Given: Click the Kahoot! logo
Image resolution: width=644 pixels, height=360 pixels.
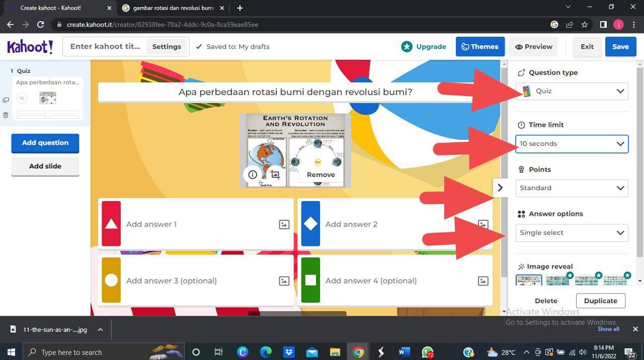Looking at the screenshot, I should point(30,47).
